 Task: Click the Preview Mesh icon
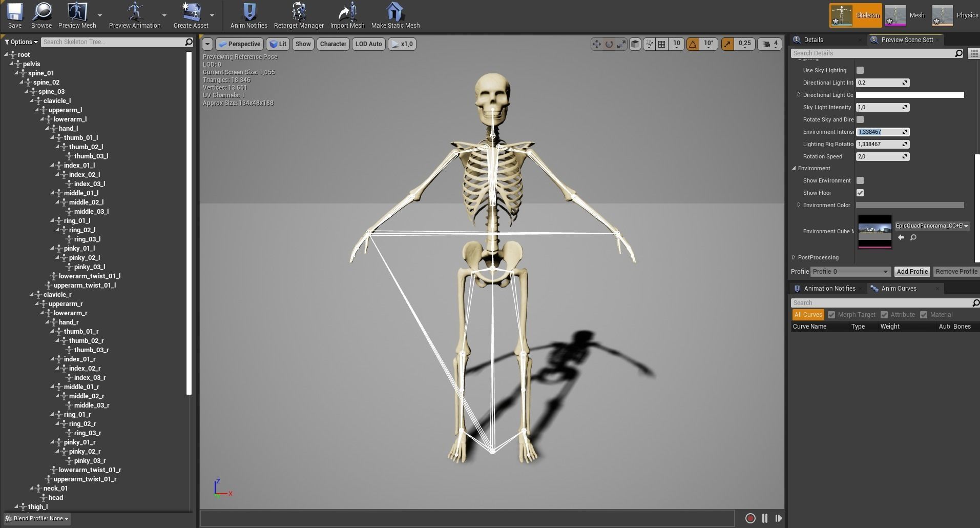[x=77, y=15]
